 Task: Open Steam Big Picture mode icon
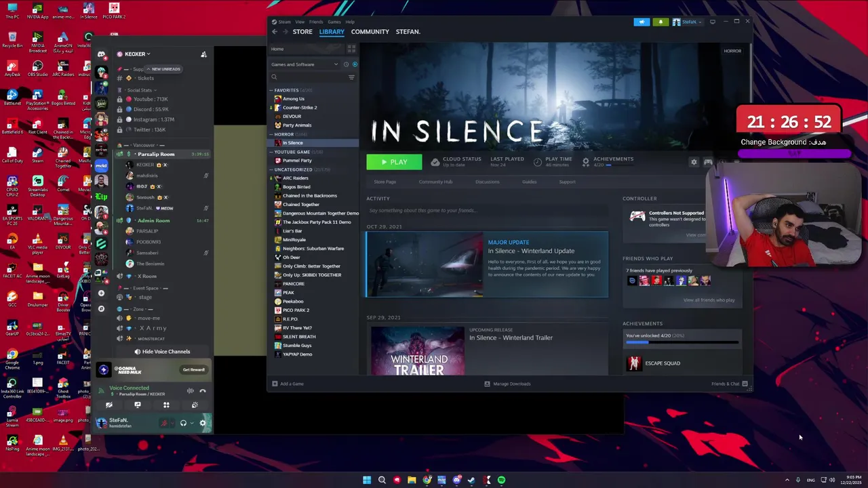[x=713, y=22]
